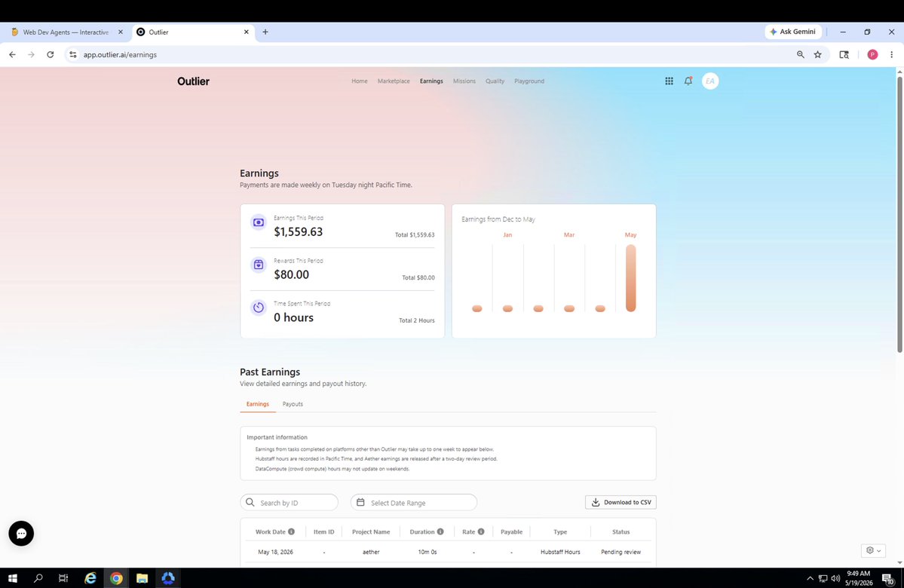Open Task View on the taskbar
This screenshot has width=904, height=588.
[x=63, y=578]
